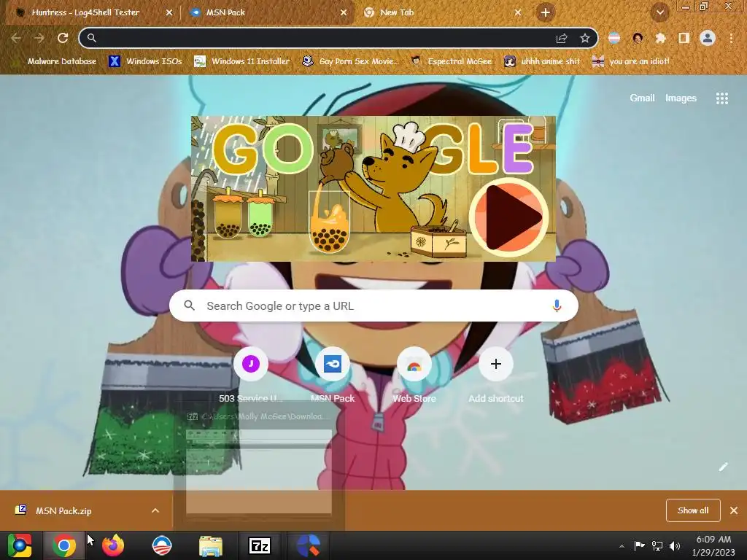This screenshot has width=747, height=560.
Task: Open the blue-orange circle taskbar app
Action: pyautogui.click(x=309, y=545)
